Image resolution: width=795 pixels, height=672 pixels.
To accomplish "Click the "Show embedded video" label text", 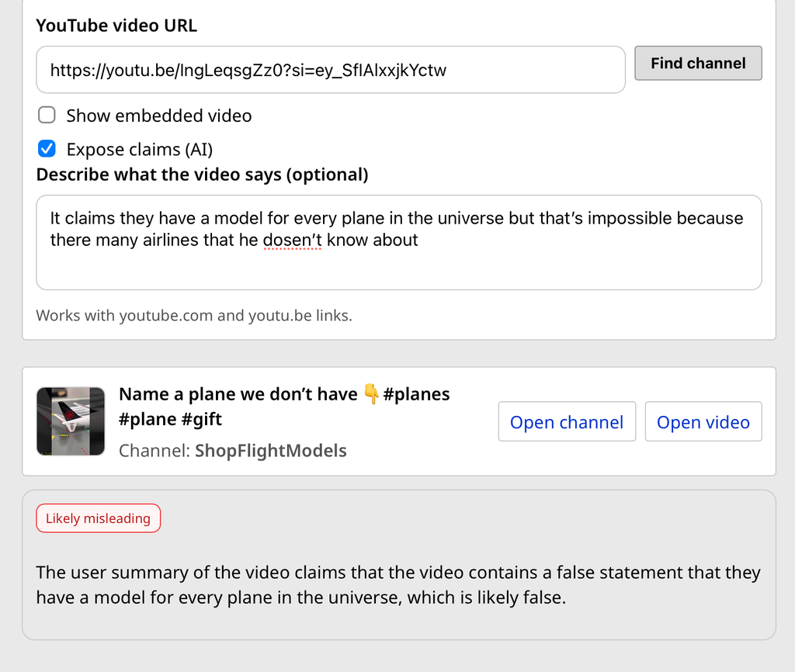I will click(159, 116).
